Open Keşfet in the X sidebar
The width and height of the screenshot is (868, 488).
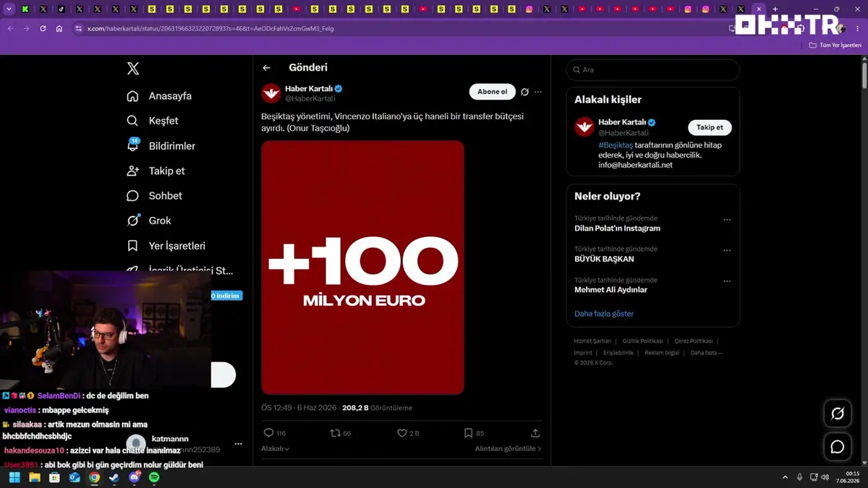pyautogui.click(x=153, y=121)
